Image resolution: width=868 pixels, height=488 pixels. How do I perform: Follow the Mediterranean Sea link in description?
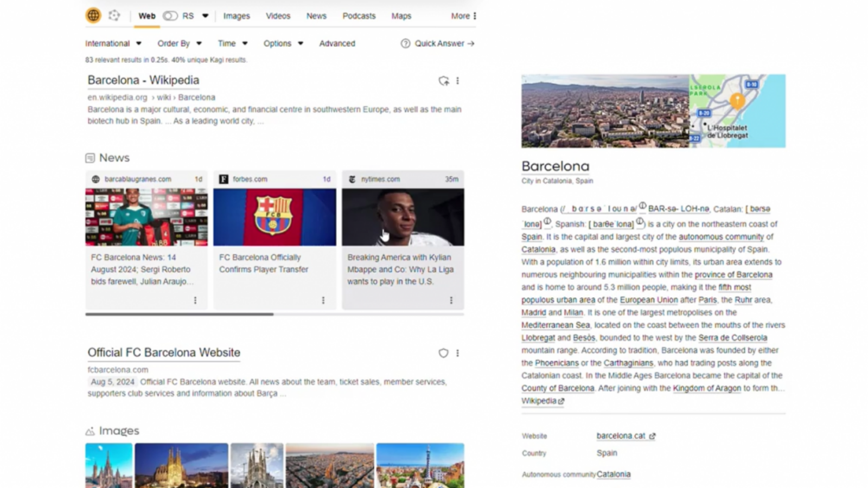(x=556, y=325)
